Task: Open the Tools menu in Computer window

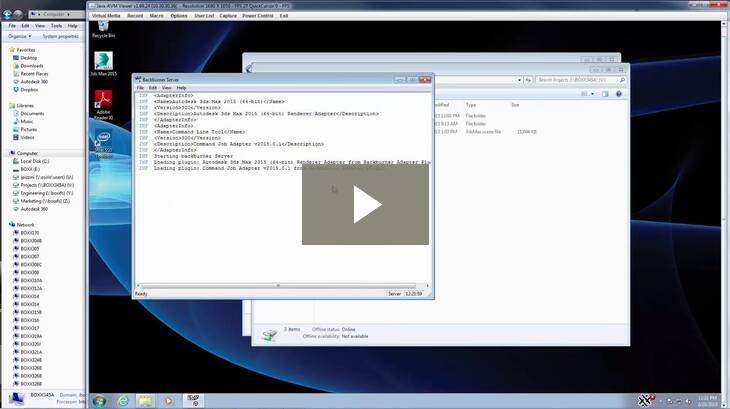Action: click(56, 26)
